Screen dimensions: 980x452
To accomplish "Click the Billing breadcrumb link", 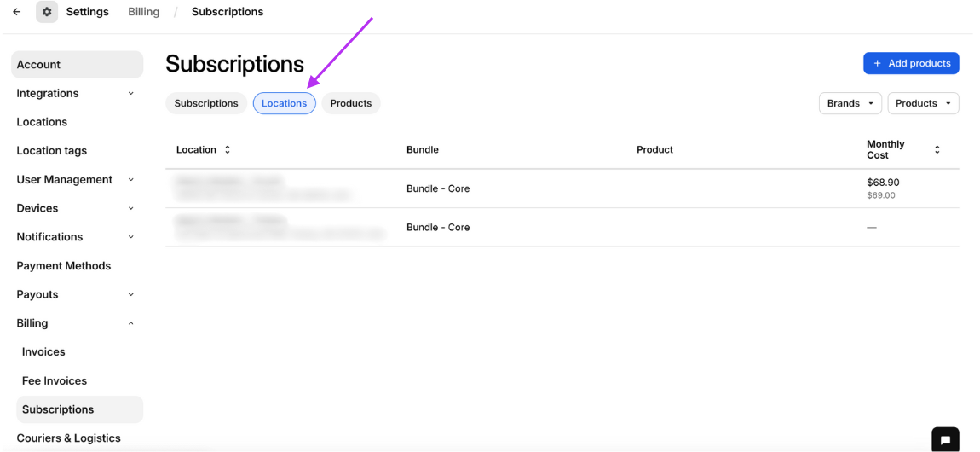I will [144, 12].
